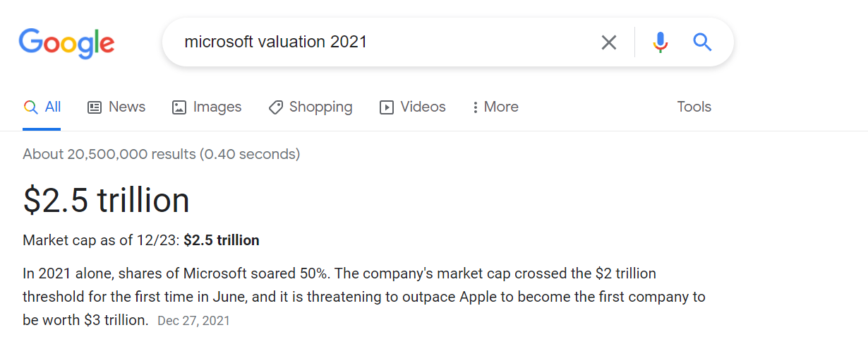Switch to the News results tab
This screenshot has width=868, height=342.
pos(116,107)
